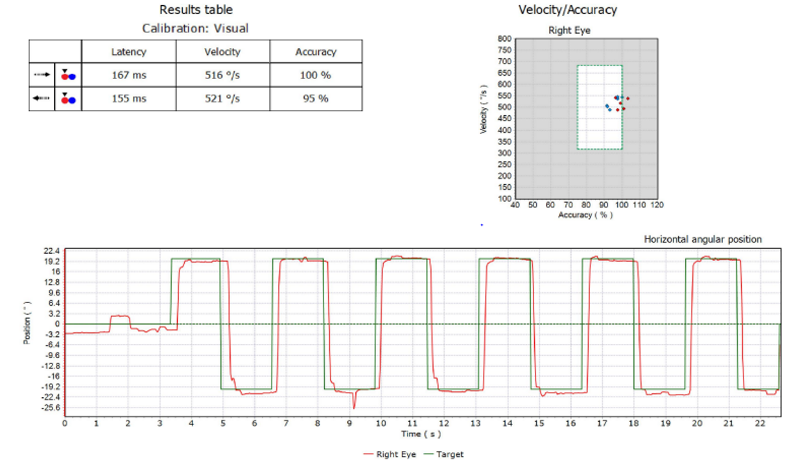Click the Velocity axis label on scatter plot

(483, 109)
